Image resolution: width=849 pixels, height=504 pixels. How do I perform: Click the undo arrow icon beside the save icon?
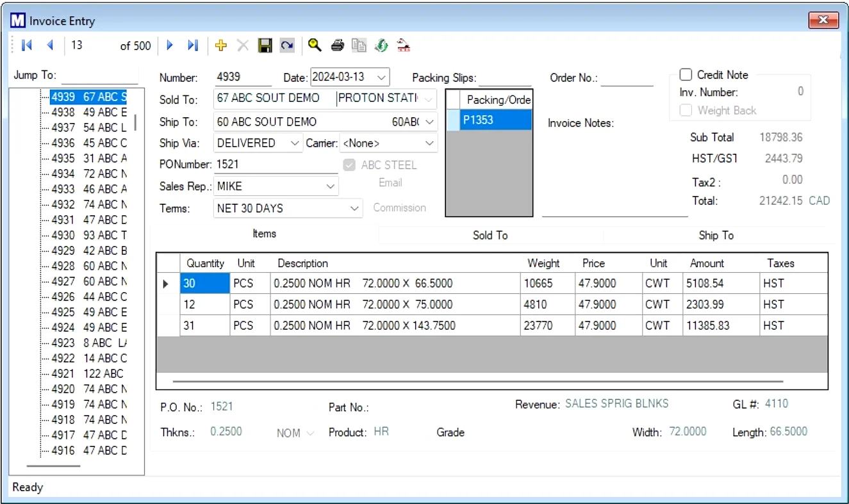pyautogui.click(x=286, y=45)
